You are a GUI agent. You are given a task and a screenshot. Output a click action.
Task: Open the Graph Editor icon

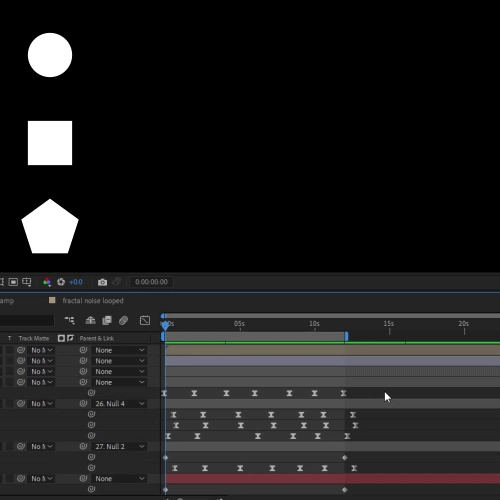(145, 321)
